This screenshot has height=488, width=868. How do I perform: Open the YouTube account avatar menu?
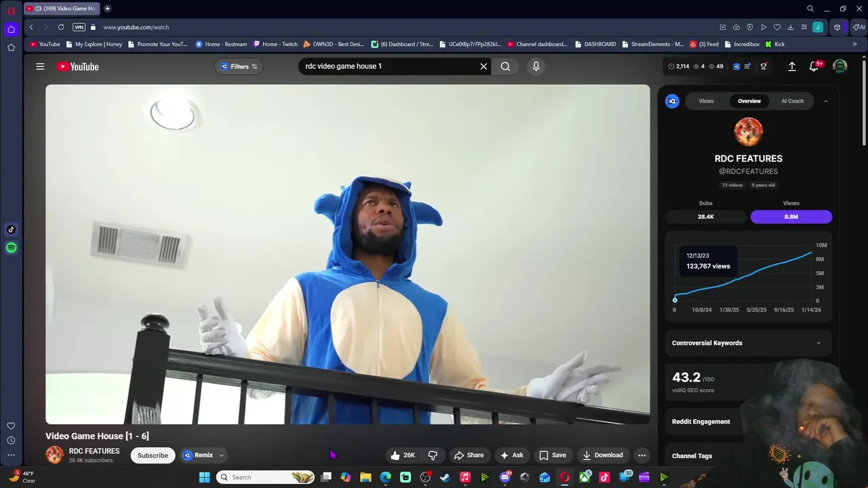pos(840,66)
